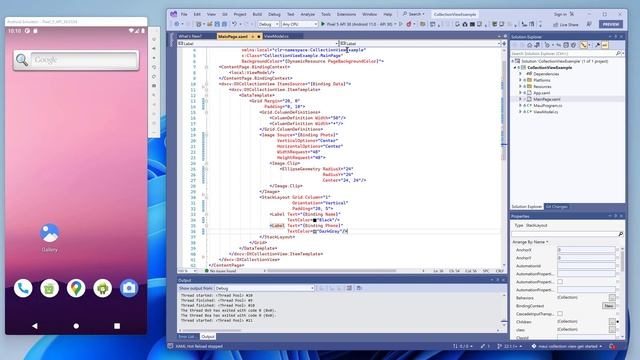Tap the emulator Recents square button
640x360 pixels.
pos(117,326)
